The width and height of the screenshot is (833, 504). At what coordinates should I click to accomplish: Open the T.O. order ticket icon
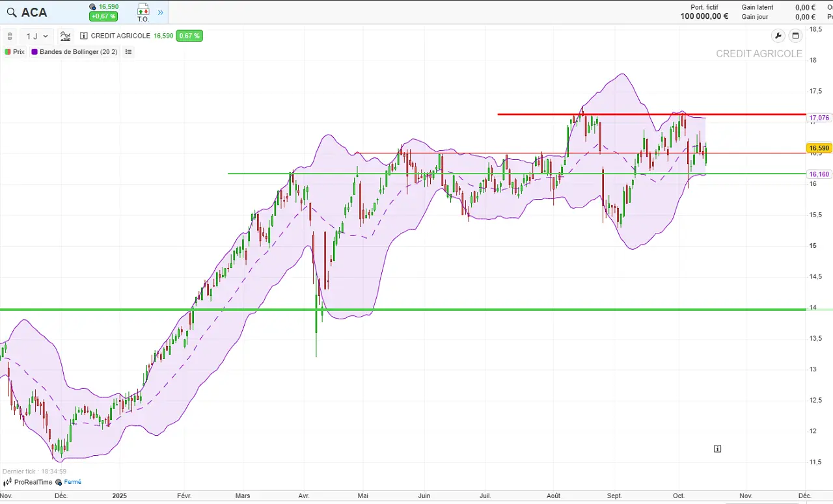click(x=143, y=12)
